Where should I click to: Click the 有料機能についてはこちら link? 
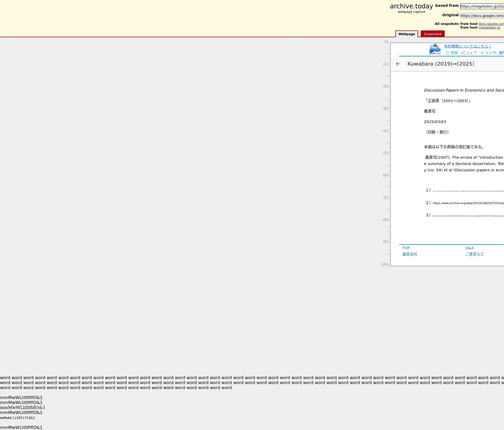click(x=468, y=46)
